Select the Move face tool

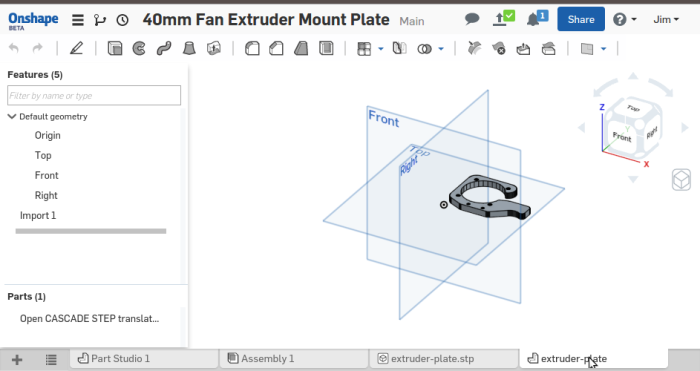(523, 48)
